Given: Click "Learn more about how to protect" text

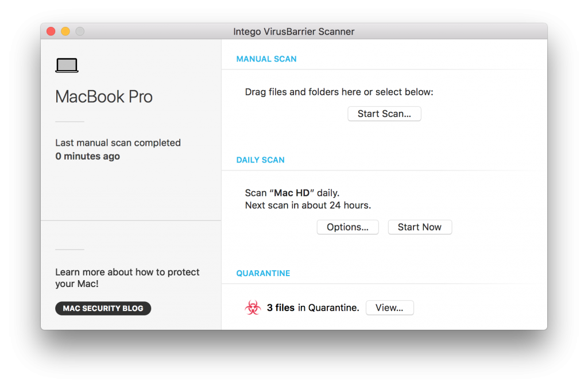Looking at the screenshot, I should pos(127,272).
